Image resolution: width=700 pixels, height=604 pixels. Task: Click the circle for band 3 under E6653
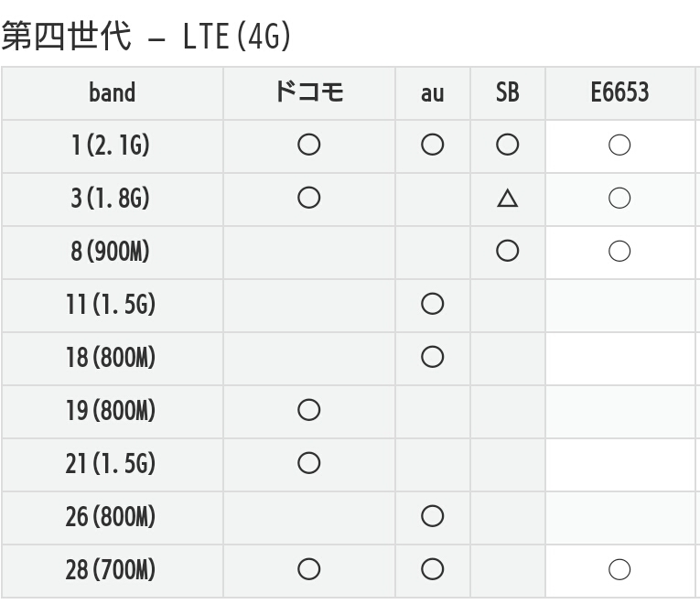(x=619, y=199)
